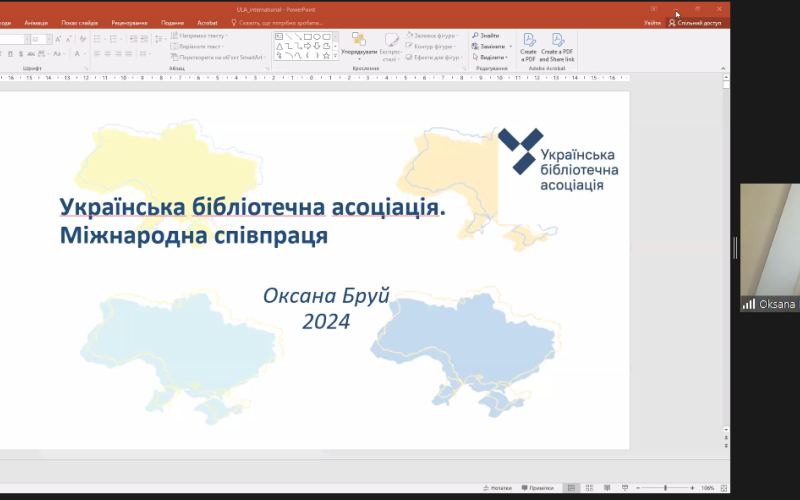The width and height of the screenshot is (800, 500).
Task: Toggle text shadow S formatting
Action: 21,54
